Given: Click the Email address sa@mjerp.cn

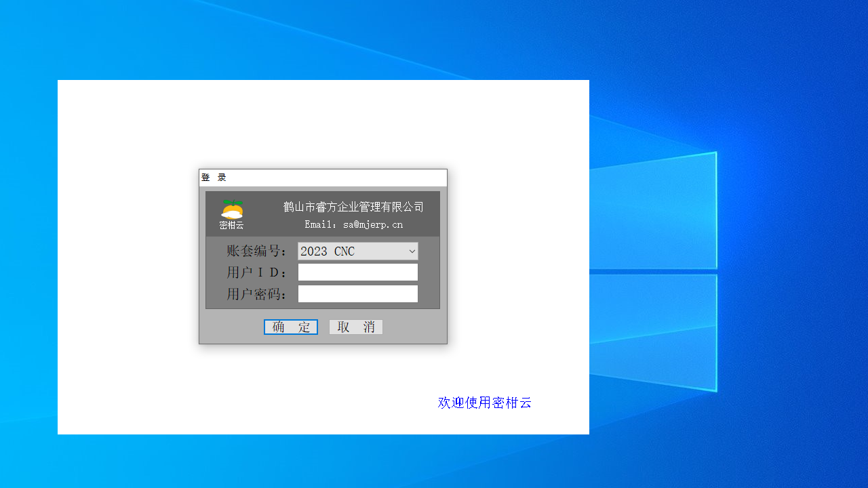Looking at the screenshot, I should (x=353, y=224).
